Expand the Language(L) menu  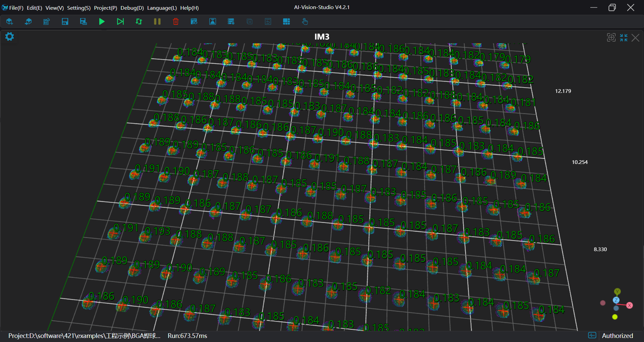tap(162, 8)
